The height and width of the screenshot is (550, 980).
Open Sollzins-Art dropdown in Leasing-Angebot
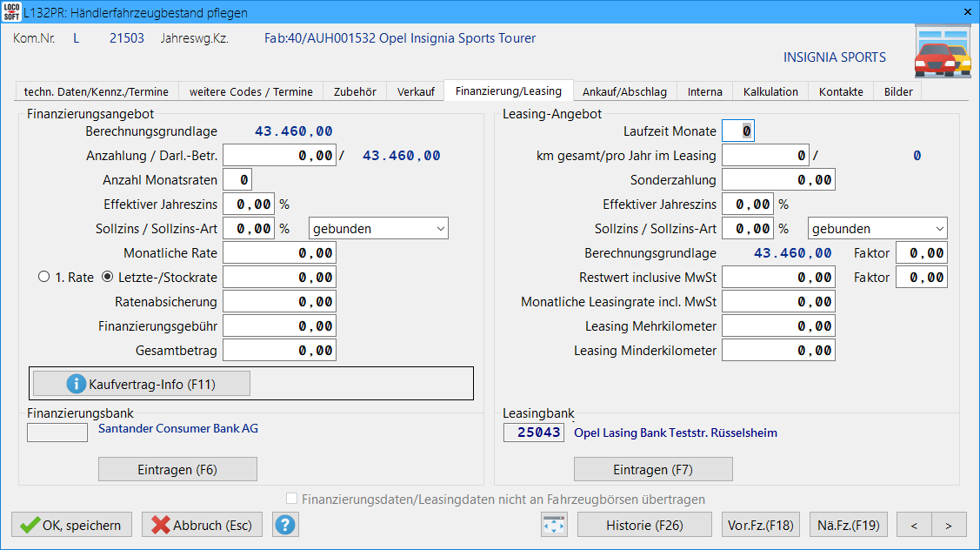click(877, 229)
